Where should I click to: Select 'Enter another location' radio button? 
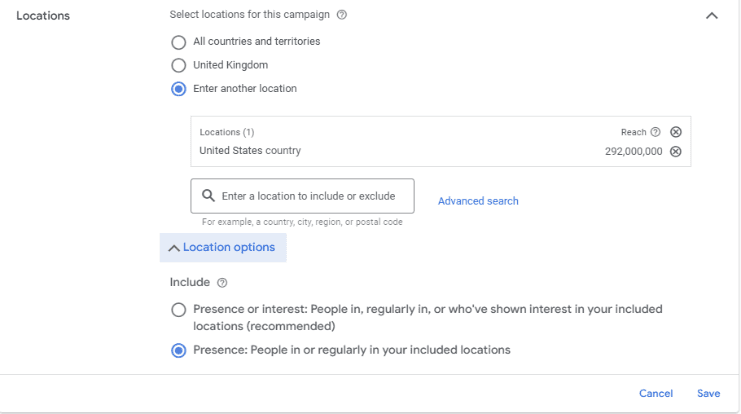[x=179, y=89]
